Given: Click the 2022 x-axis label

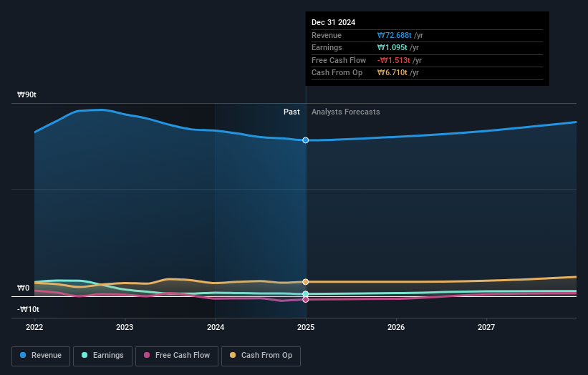Looking at the screenshot, I should click(x=34, y=327).
